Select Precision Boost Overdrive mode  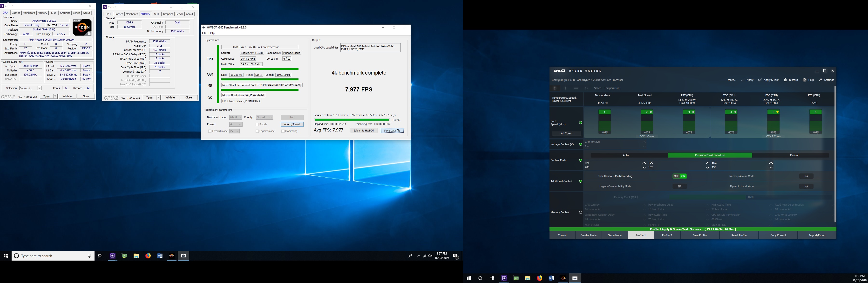coord(710,155)
